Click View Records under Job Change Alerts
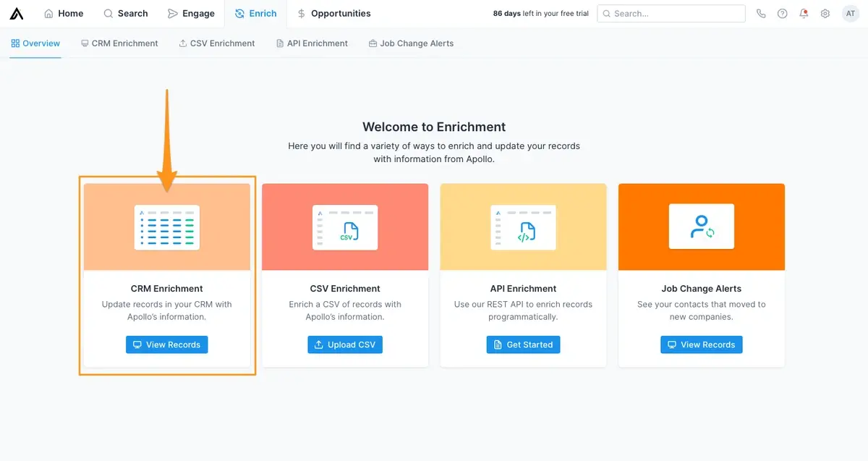The image size is (868, 461). pos(702,344)
